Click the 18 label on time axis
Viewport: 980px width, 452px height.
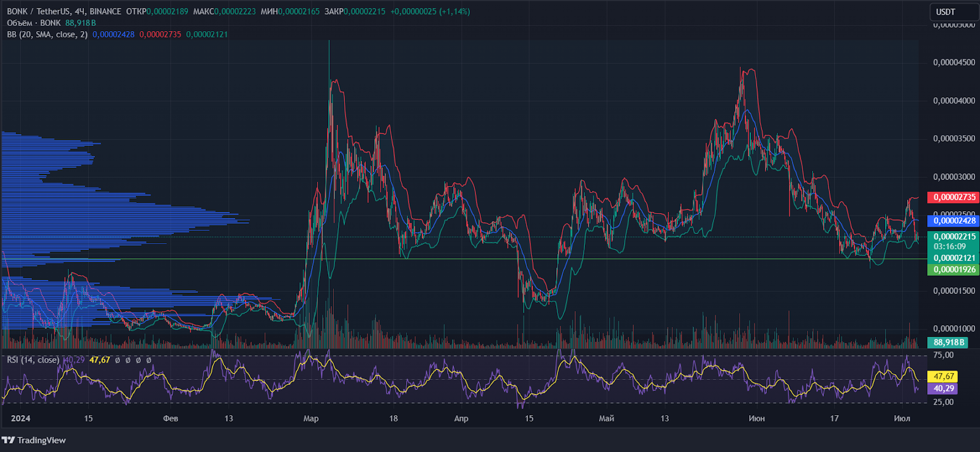click(x=393, y=418)
